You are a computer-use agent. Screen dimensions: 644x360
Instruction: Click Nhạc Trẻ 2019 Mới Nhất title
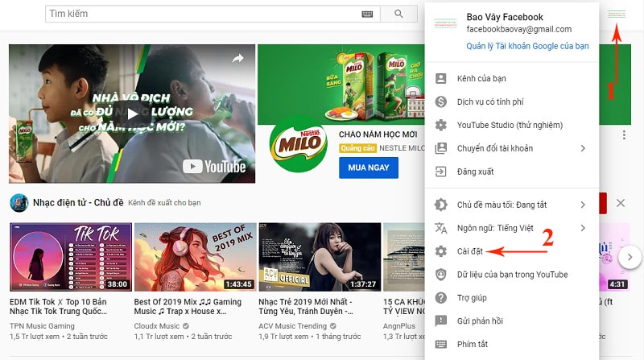(306, 307)
